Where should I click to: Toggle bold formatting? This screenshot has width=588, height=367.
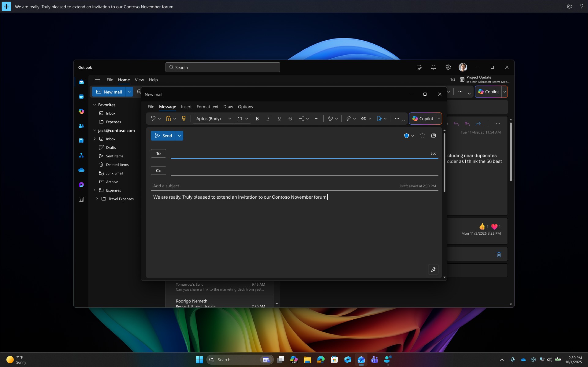[x=257, y=119]
